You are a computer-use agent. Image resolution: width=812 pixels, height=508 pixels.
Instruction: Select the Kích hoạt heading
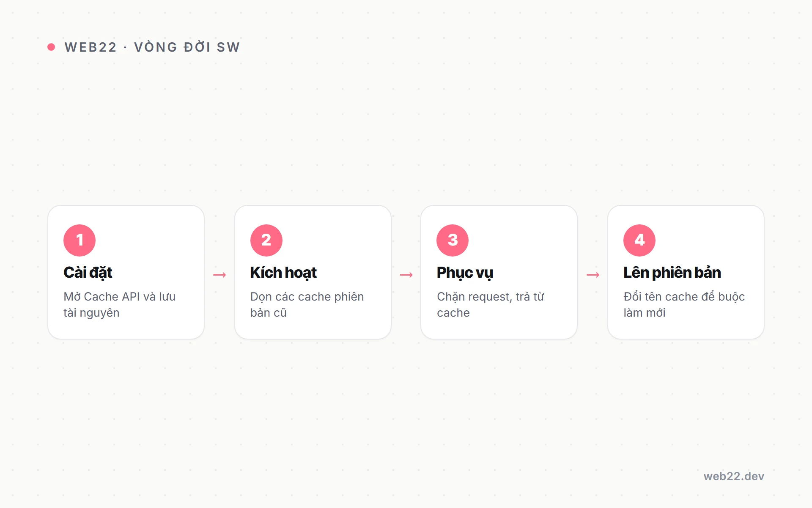point(283,273)
